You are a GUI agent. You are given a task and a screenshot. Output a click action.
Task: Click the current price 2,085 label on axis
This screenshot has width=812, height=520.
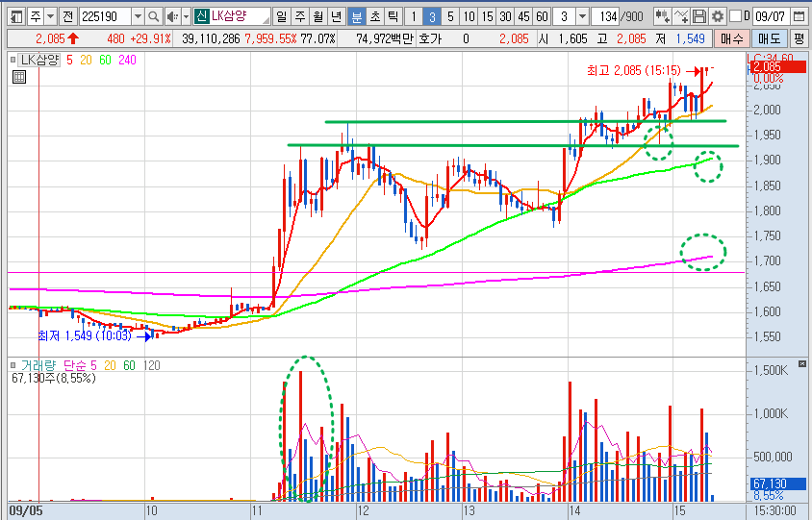[x=776, y=67]
